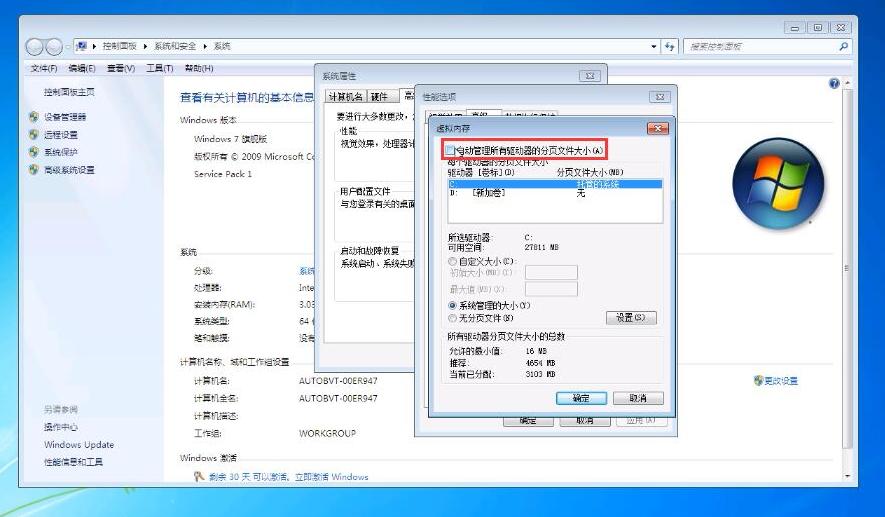Open the 工具(T) menu
Screen dimensions: 885x517
160,68
